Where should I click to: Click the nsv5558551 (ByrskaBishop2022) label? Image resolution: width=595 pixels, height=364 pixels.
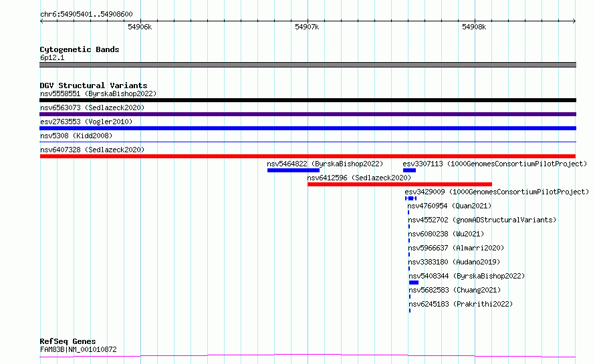[98, 94]
